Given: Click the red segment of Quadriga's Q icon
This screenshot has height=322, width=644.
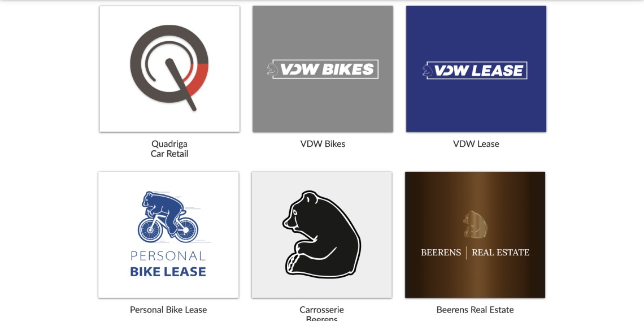Looking at the screenshot, I should tap(198, 79).
